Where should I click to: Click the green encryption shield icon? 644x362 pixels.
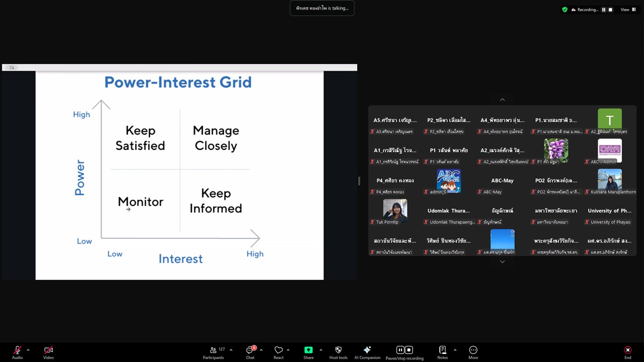pyautogui.click(x=565, y=10)
